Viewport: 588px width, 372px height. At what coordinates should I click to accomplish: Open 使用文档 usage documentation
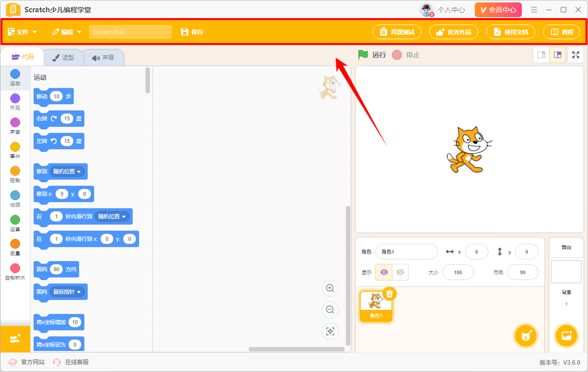pyautogui.click(x=511, y=32)
